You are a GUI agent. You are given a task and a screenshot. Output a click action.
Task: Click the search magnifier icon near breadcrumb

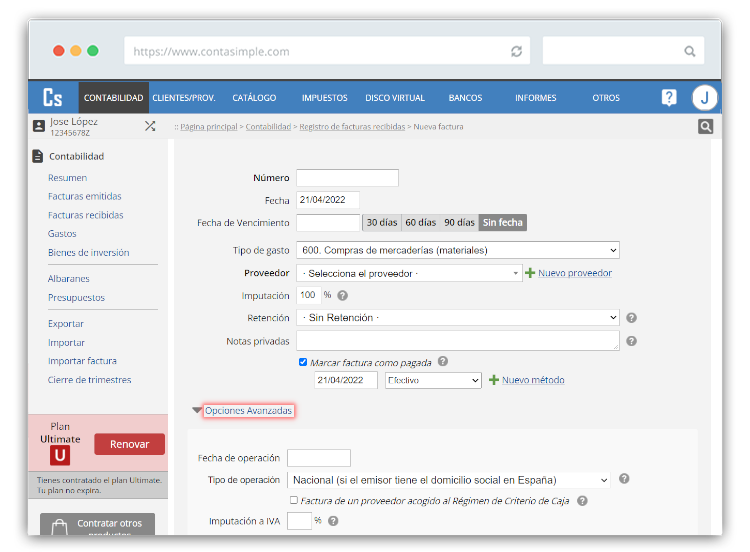coord(706,127)
